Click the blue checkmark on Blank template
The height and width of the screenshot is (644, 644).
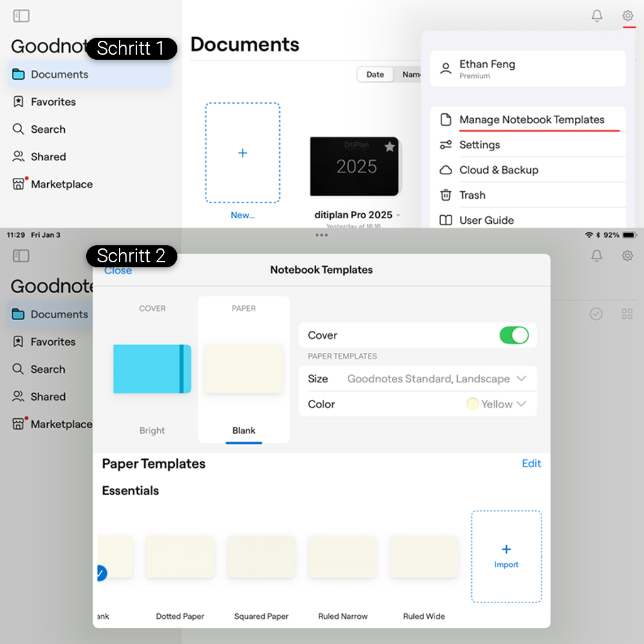pyautogui.click(x=101, y=573)
